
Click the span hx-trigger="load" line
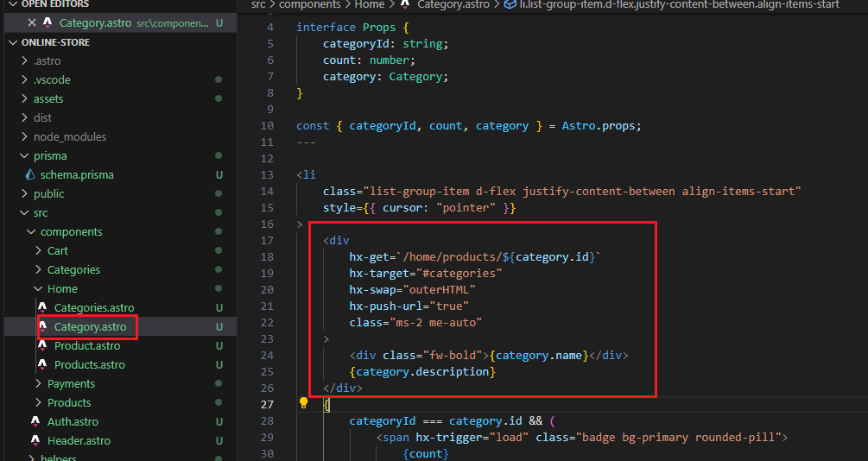tap(582, 437)
